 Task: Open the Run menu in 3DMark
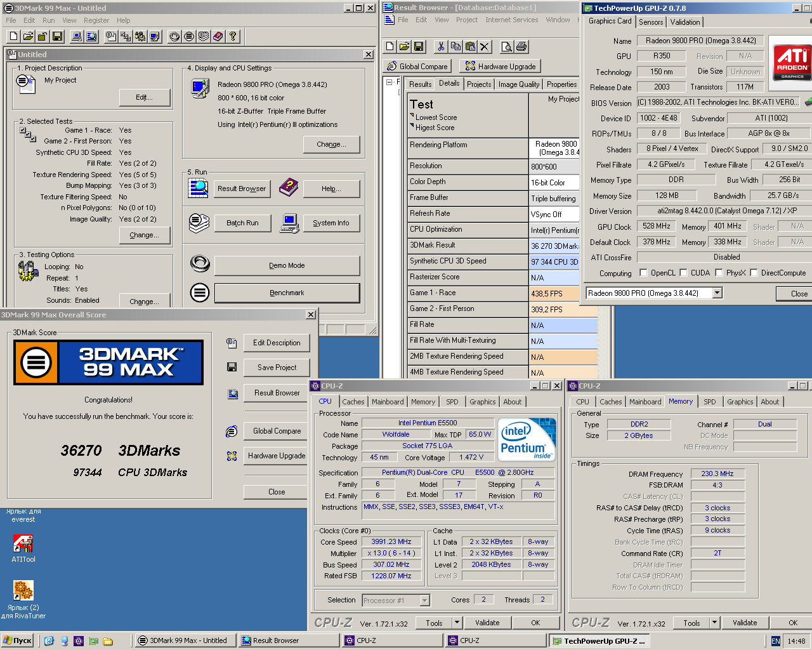click(49, 20)
